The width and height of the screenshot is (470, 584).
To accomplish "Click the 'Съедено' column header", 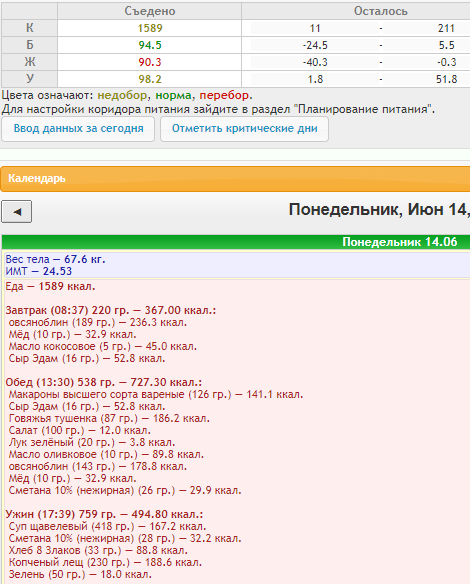I will (x=150, y=11).
